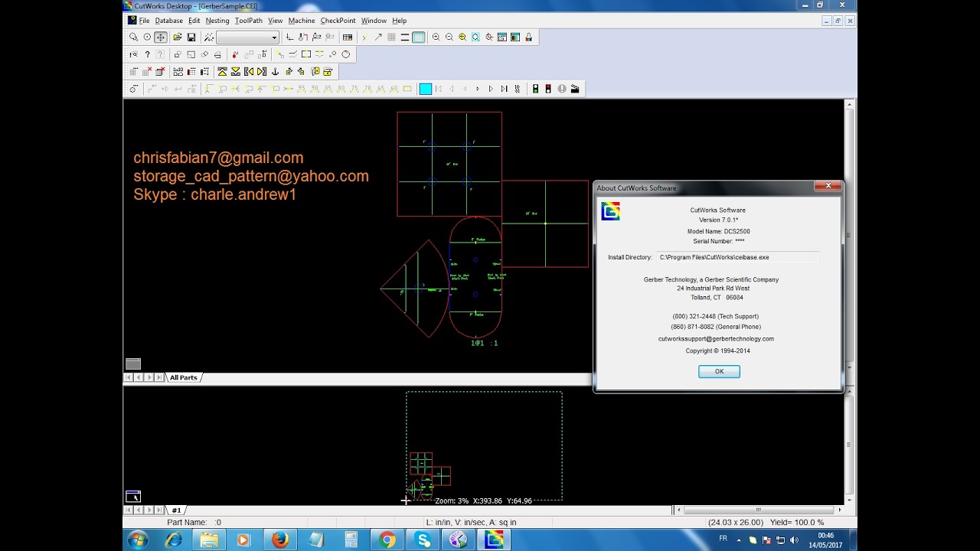This screenshot has width=980, height=551.
Task: Click the anchor icon
Action: pos(275,71)
